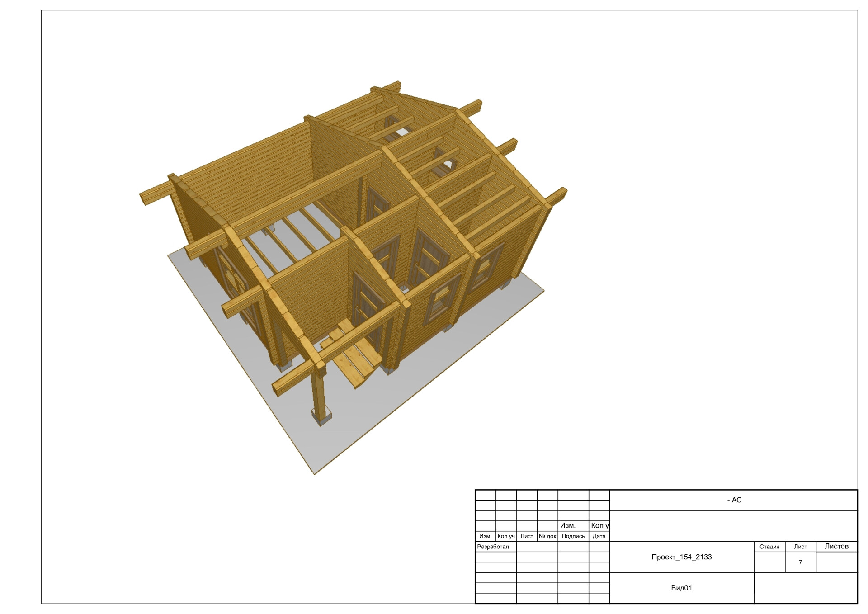868x614 pixels.
Task: Click the "Разработал" row label
Action: click(x=493, y=547)
